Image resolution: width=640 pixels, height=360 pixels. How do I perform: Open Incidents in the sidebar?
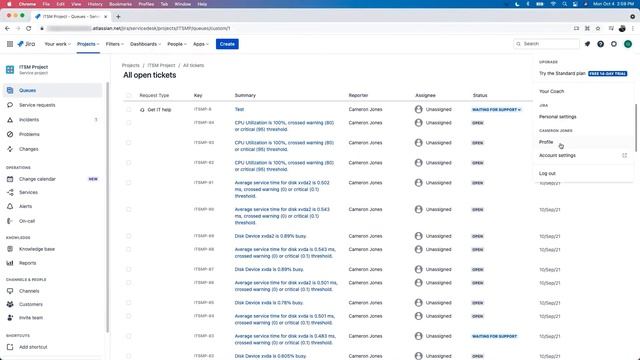point(53,120)
